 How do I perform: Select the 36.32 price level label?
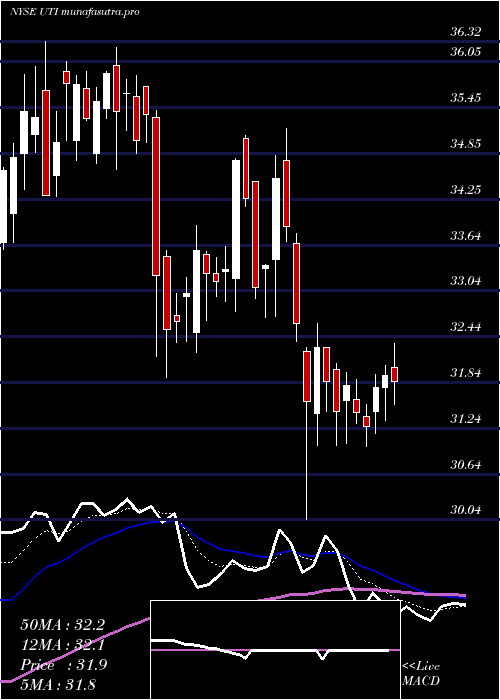(x=466, y=32)
